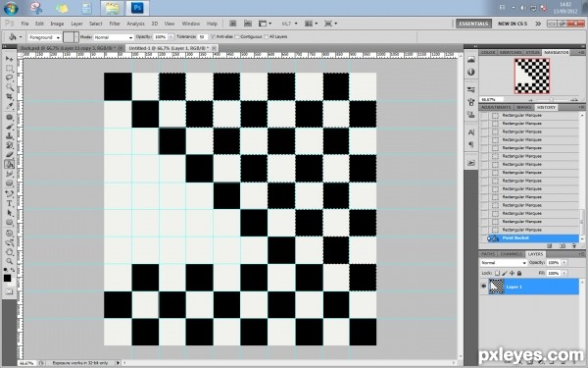Click the ESSENTIALS workspace button
This screenshot has height=368, width=588.
pos(473,24)
